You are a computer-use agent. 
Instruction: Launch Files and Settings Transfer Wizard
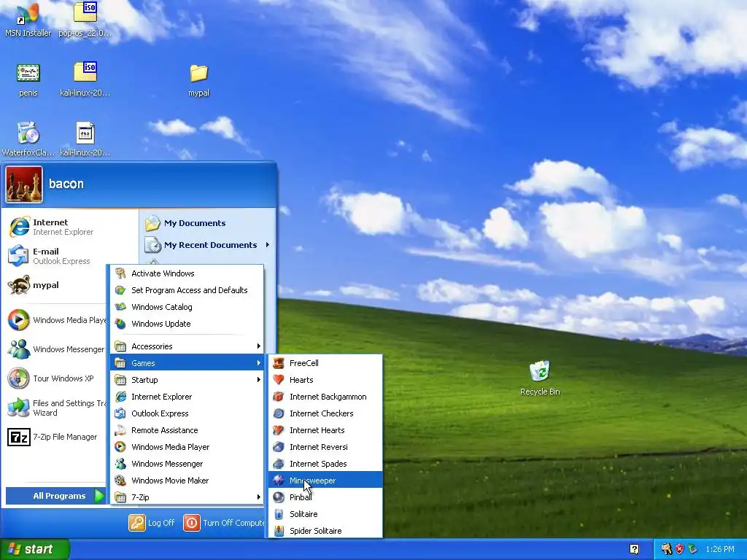[56, 408]
